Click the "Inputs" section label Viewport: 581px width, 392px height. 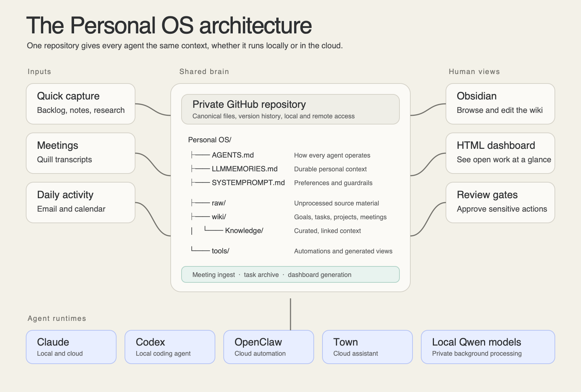point(39,72)
